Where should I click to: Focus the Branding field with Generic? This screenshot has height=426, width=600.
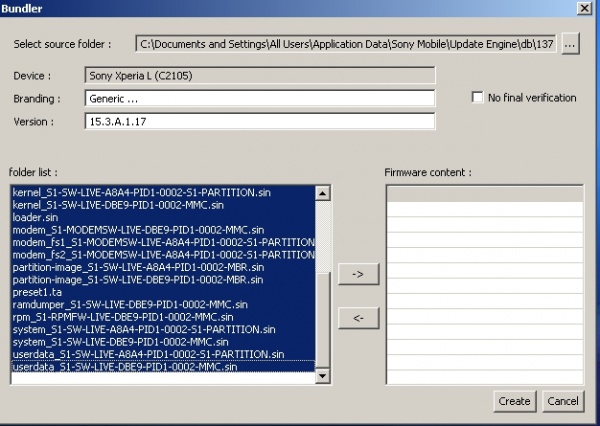(x=260, y=98)
